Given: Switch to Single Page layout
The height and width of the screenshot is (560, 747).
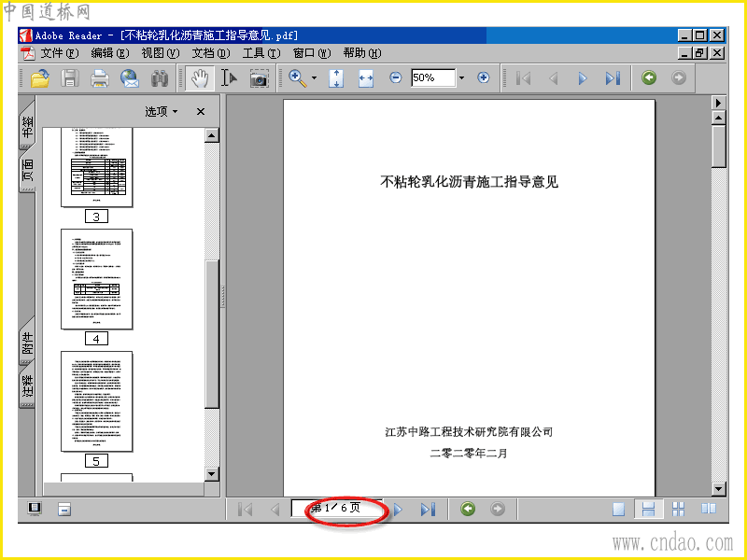Looking at the screenshot, I should [618, 509].
